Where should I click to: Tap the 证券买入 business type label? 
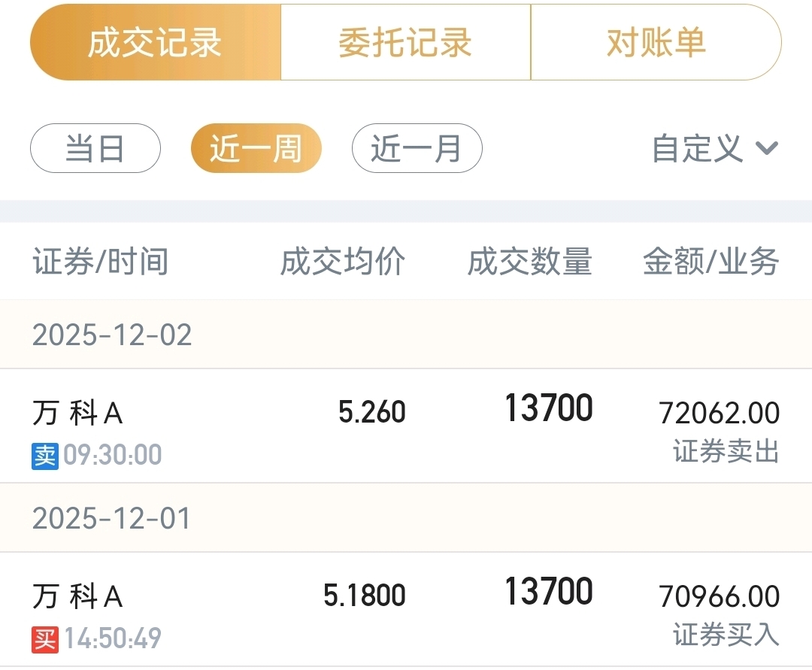[726, 635]
